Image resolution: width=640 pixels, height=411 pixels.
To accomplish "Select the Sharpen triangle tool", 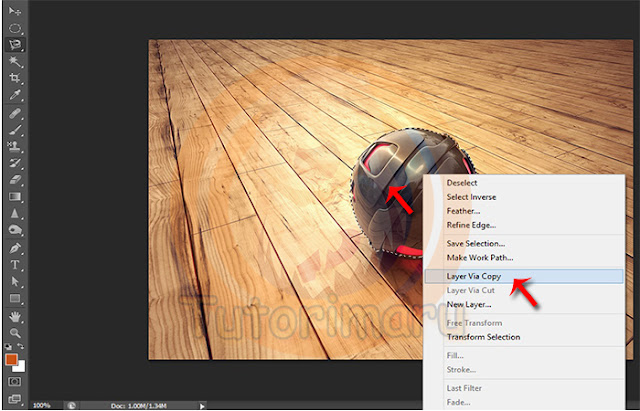I will 15,213.
